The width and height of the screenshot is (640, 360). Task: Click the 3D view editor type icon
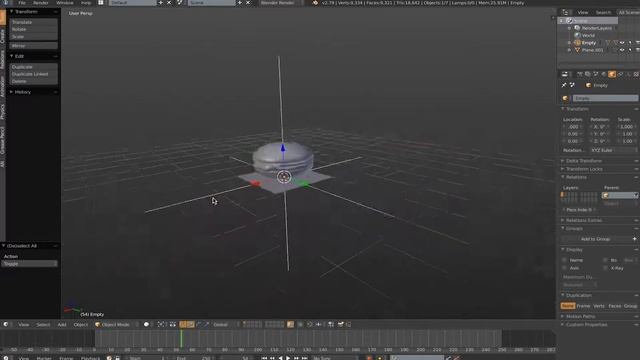click(x=6, y=324)
